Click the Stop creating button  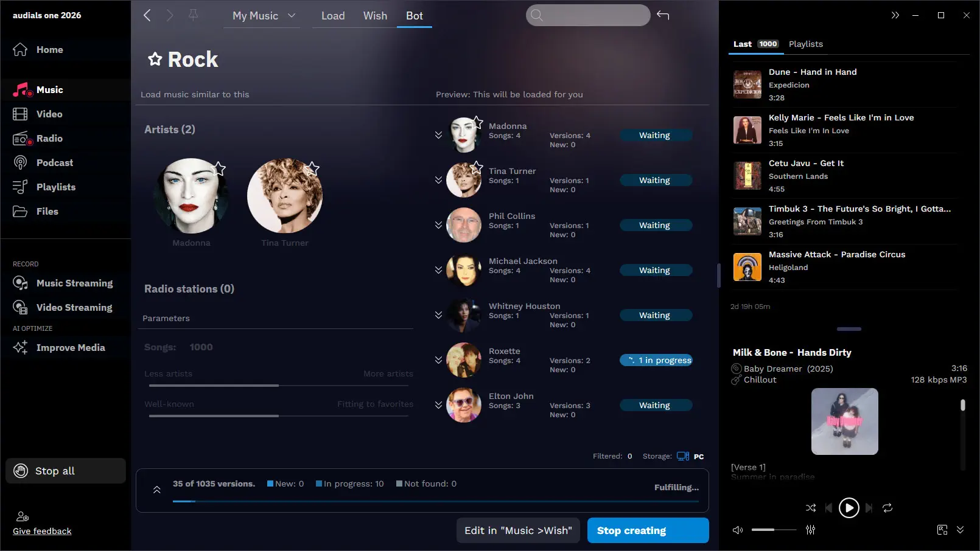point(648,530)
